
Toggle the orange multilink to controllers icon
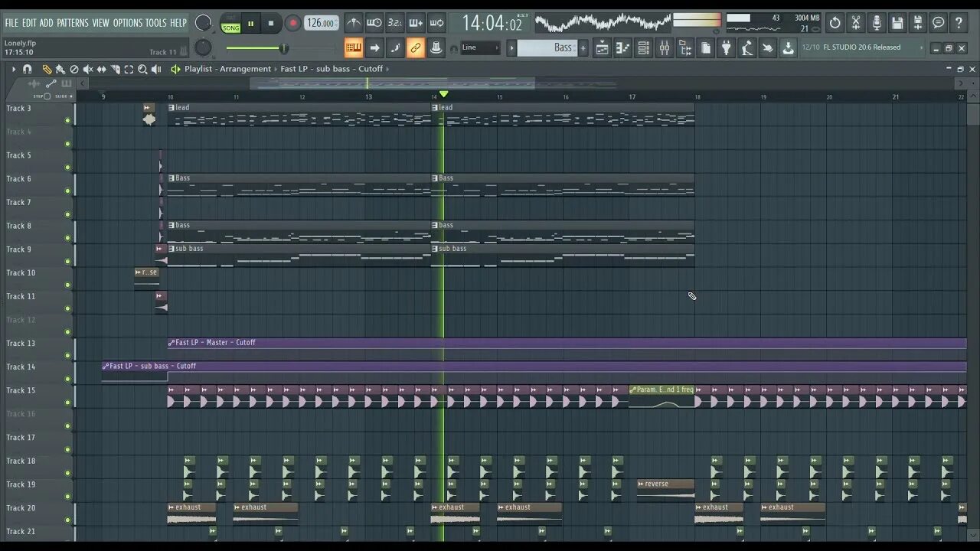(416, 48)
